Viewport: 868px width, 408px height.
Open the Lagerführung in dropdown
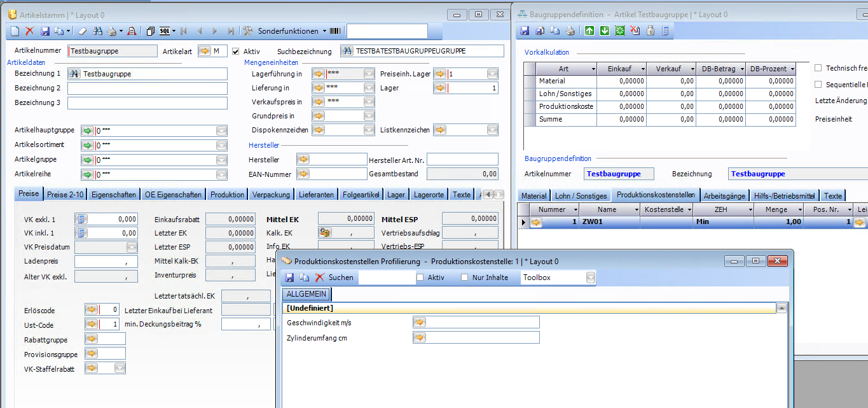tap(369, 74)
